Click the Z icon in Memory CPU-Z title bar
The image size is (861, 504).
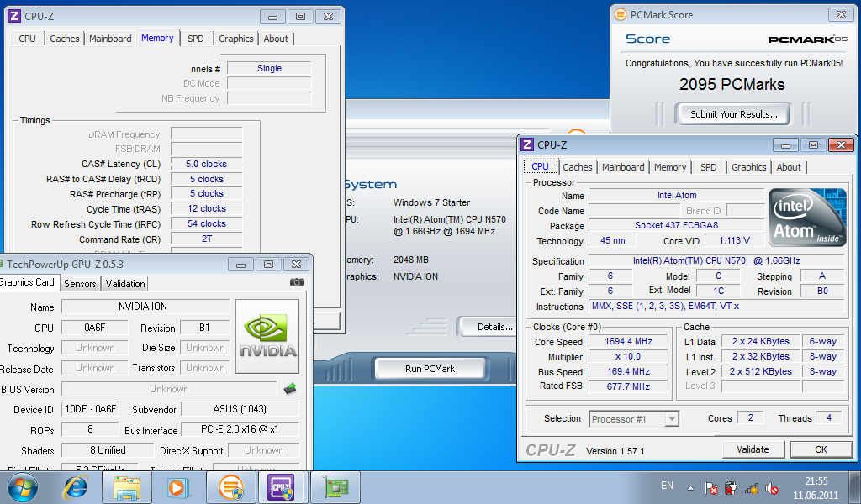tap(14, 16)
